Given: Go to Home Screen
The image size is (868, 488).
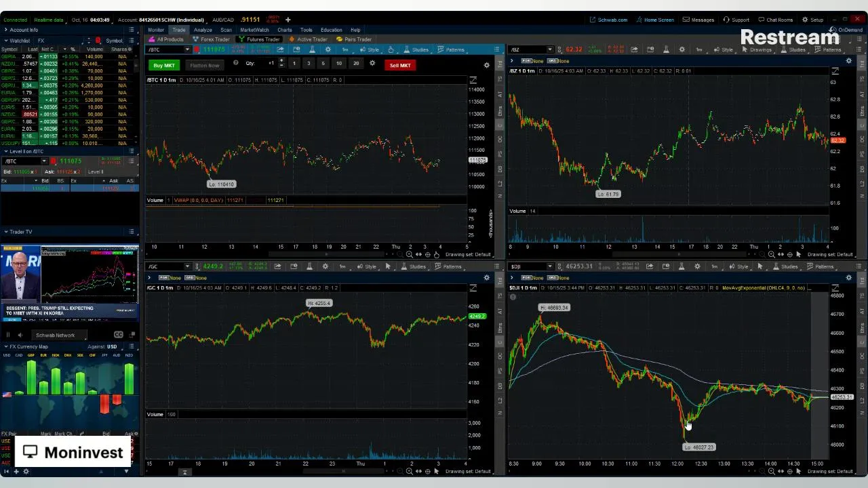Looking at the screenshot, I should click(655, 20).
